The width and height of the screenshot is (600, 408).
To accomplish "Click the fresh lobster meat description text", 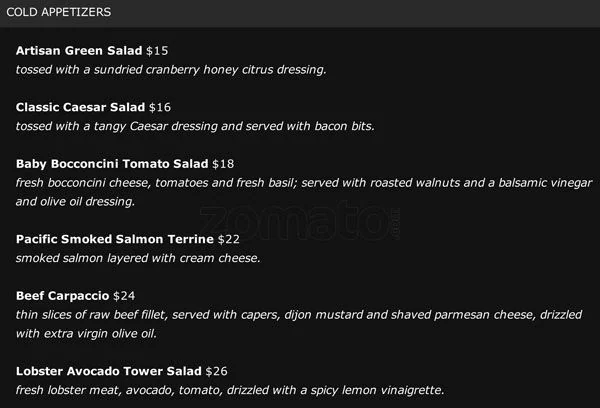I will coord(230,390).
